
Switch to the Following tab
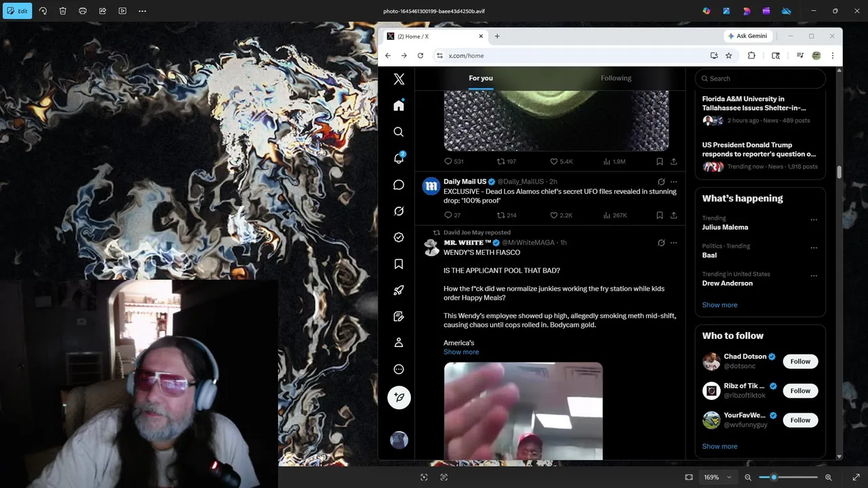pos(616,78)
